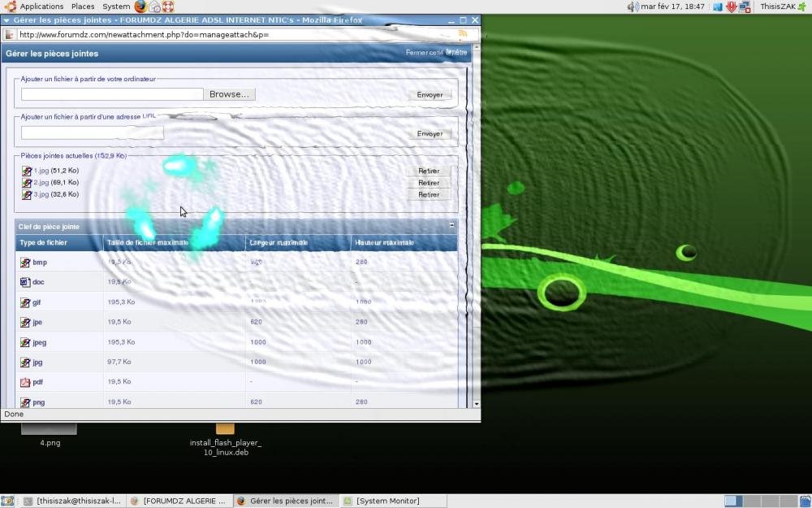Click the 1.jpg attachment file icon
The image size is (812, 508).
26,172
